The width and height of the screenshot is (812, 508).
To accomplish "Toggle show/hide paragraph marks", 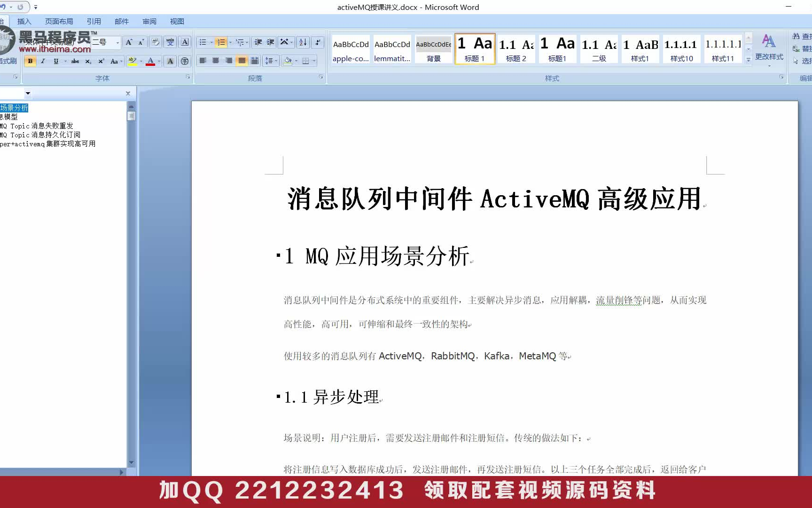I will 318,43.
